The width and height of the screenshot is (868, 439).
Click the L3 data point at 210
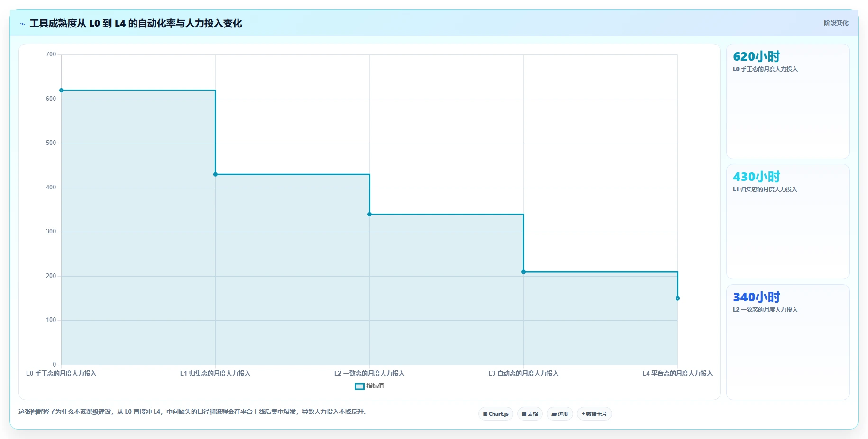(x=523, y=272)
